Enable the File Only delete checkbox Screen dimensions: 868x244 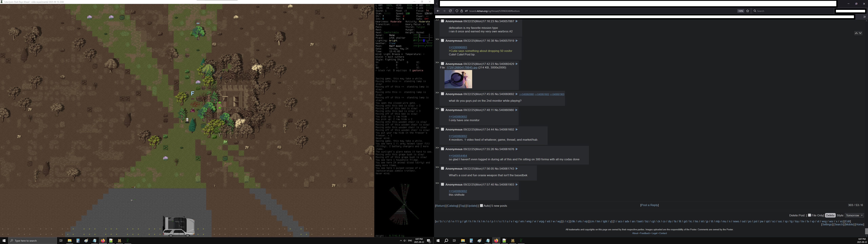(809, 215)
